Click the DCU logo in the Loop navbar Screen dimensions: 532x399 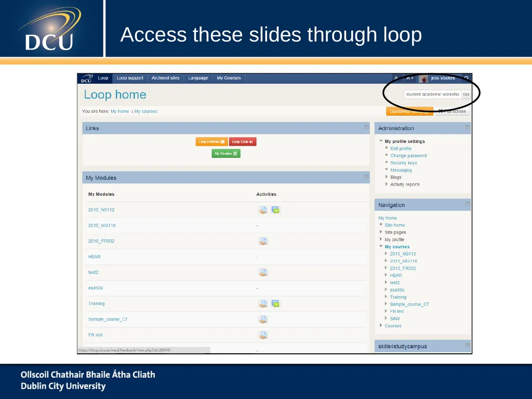pyautogui.click(x=87, y=78)
